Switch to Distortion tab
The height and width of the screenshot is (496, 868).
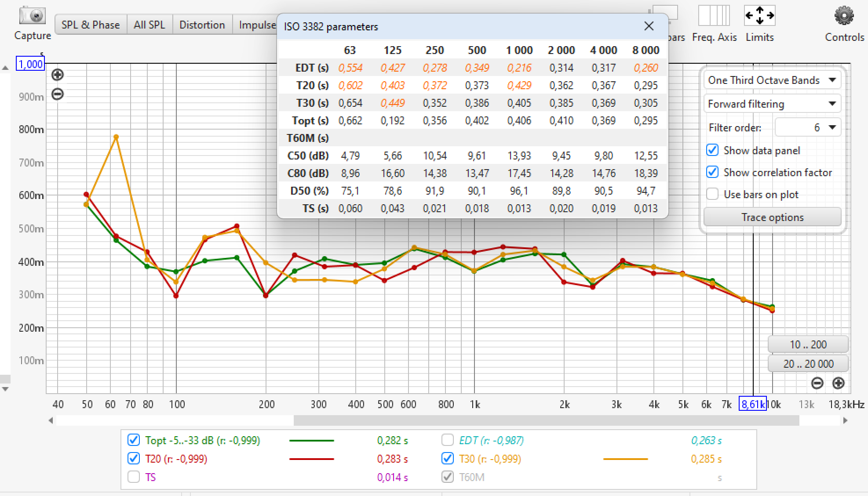pyautogui.click(x=202, y=25)
